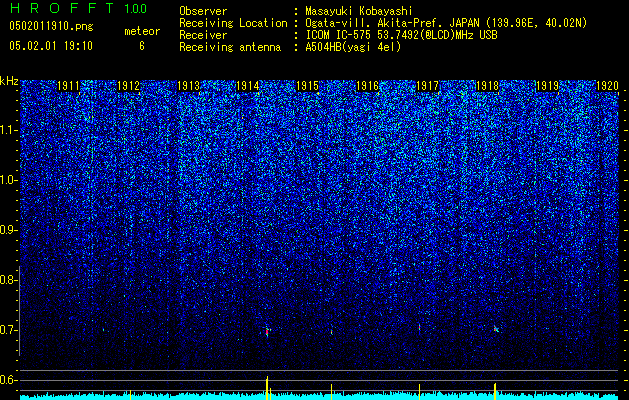The width and height of the screenshot is (629, 400).
Task: Click the meteor count value 6
Action: (x=142, y=46)
